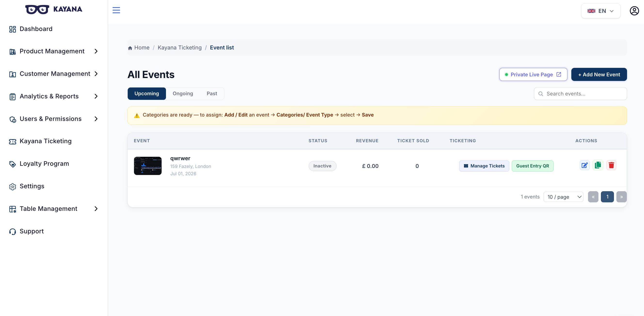Screen dimensions: 644x316
Task: Click the Inactive status badge
Action: 322,166
